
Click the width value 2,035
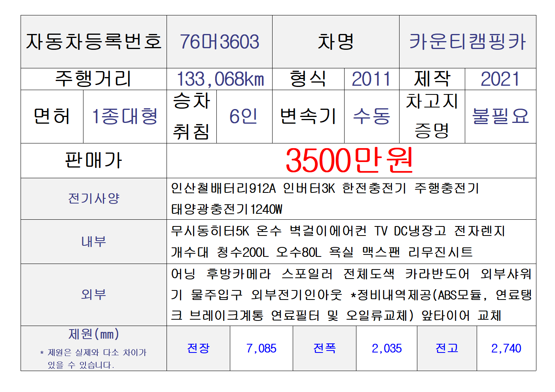(x=386, y=349)
